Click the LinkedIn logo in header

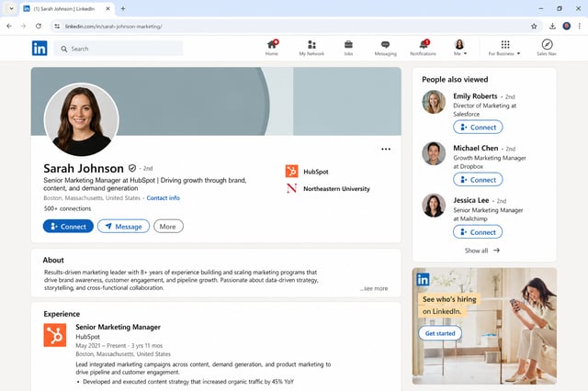(x=40, y=49)
